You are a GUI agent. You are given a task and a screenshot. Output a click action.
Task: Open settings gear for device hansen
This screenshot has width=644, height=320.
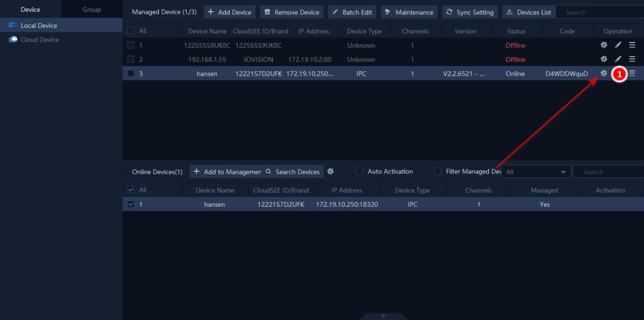tap(604, 74)
